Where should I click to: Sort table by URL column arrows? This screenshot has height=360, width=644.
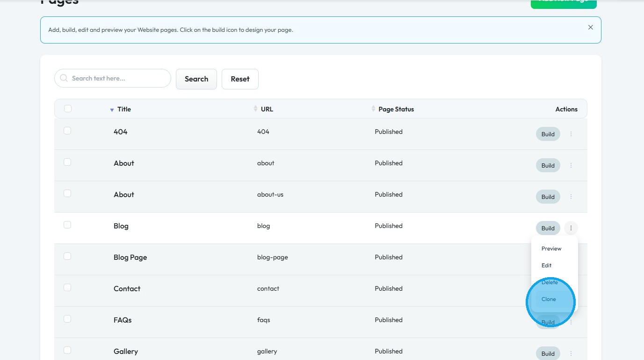tap(255, 109)
